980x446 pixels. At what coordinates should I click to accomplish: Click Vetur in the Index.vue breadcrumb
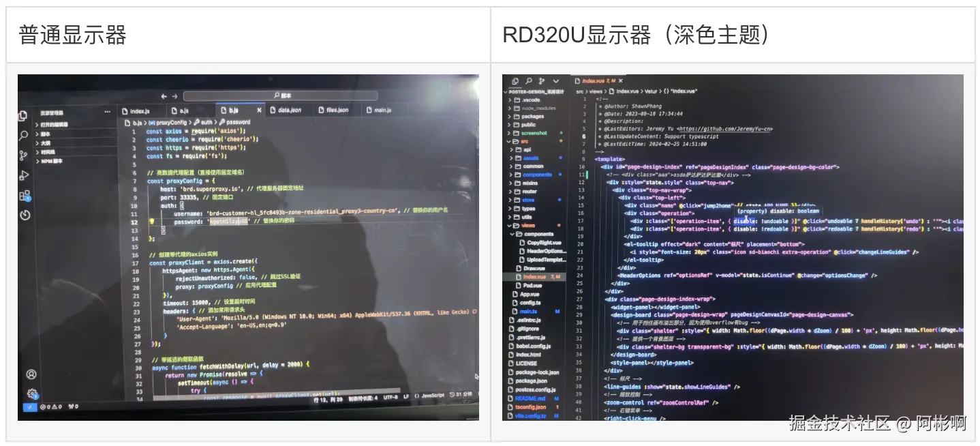click(x=650, y=91)
